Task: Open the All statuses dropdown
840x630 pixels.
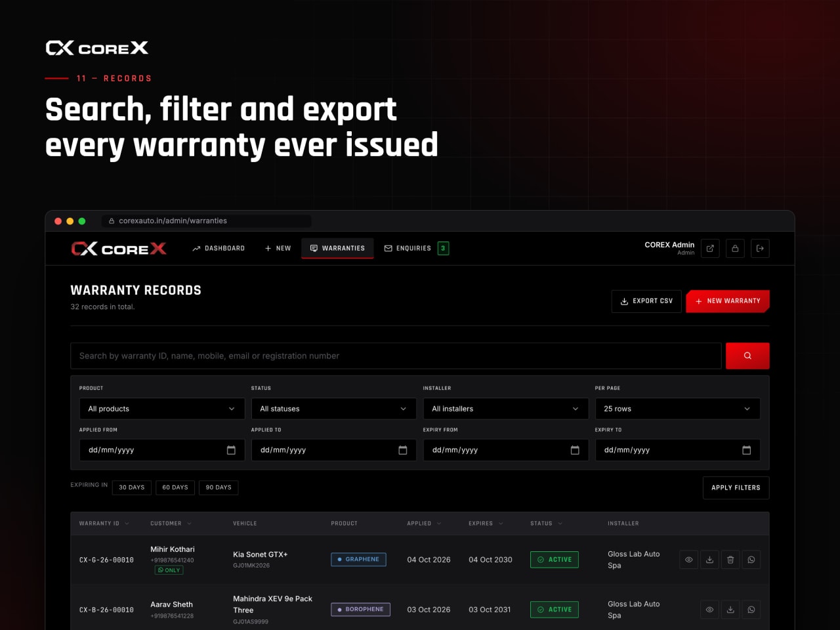Action: [334, 409]
